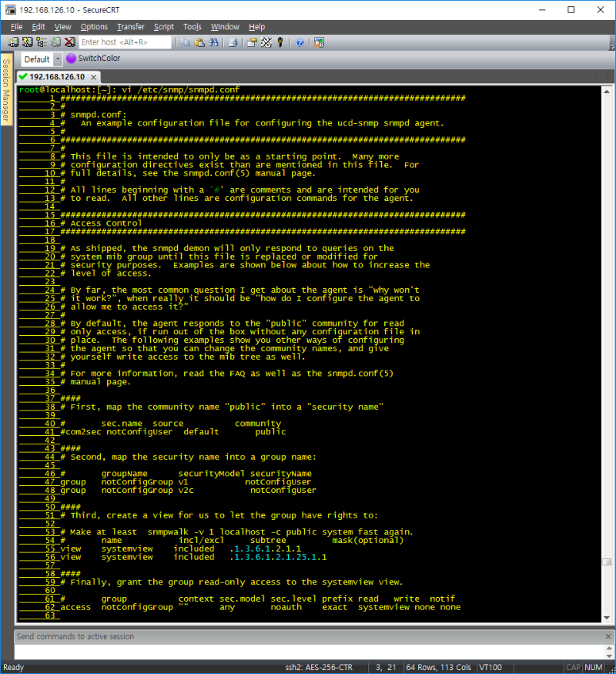Click the Enter host input field
The height and width of the screenshot is (674, 616).
point(125,42)
